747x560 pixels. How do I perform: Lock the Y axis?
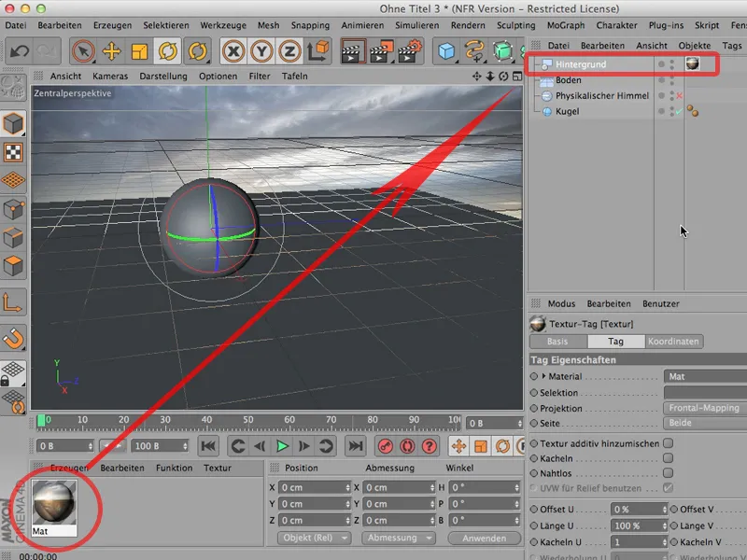point(261,51)
